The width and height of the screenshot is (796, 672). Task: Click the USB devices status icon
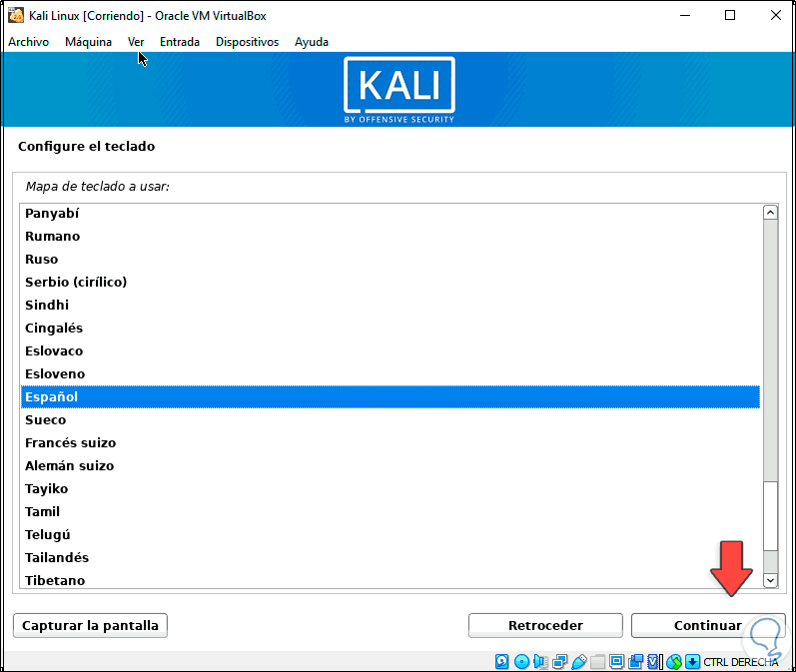[579, 661]
